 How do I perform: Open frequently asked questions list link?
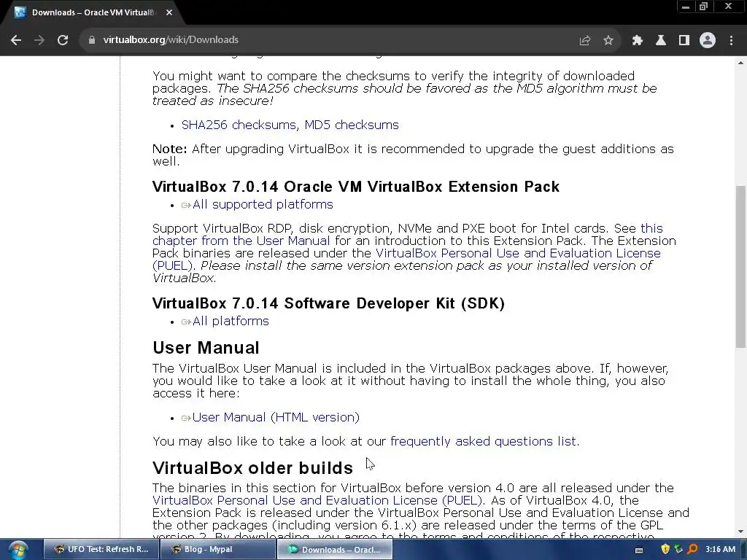[483, 441]
